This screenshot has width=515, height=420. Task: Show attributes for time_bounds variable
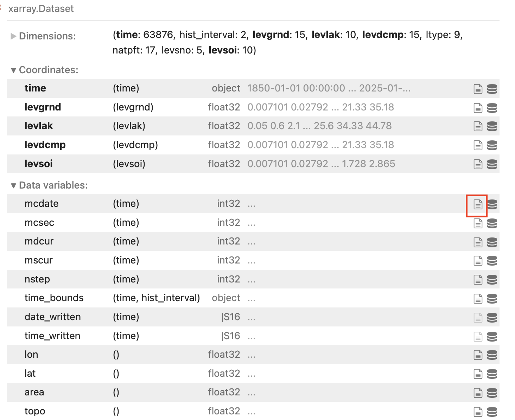click(478, 299)
